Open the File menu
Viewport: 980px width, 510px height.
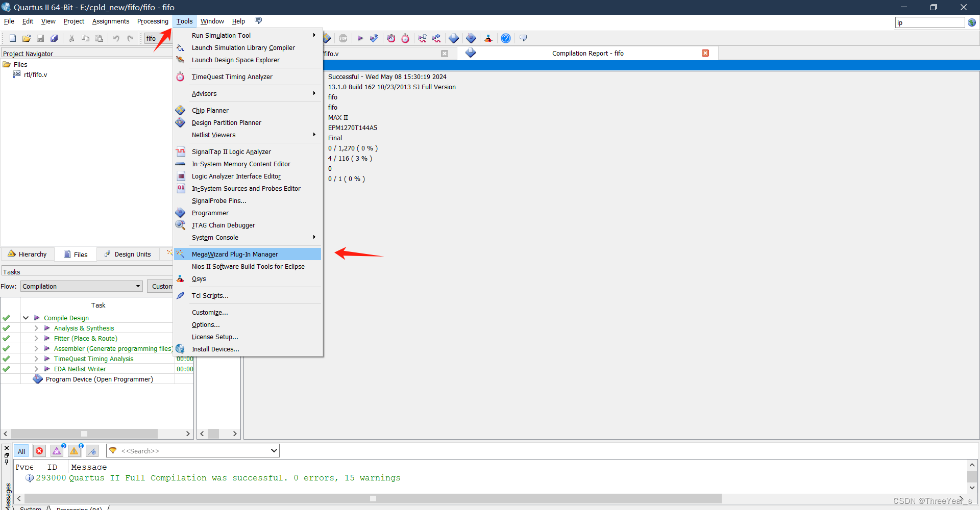pos(9,21)
